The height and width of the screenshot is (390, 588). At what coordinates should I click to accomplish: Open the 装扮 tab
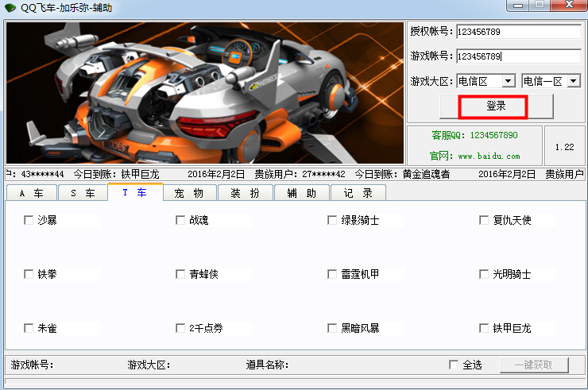(x=246, y=193)
